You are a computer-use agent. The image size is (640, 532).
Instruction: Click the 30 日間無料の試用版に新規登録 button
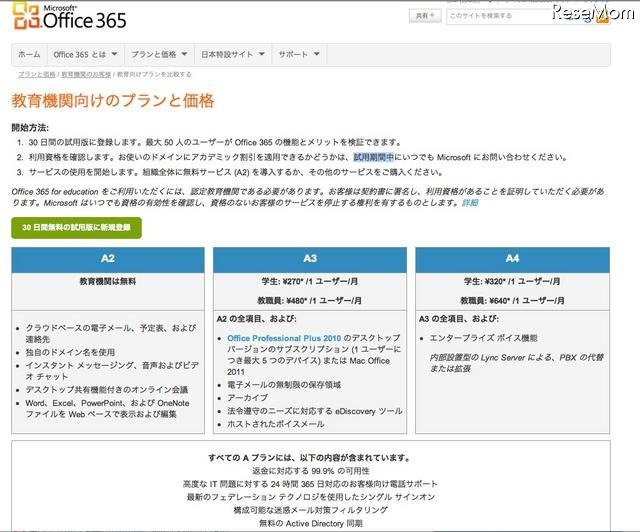[76, 227]
